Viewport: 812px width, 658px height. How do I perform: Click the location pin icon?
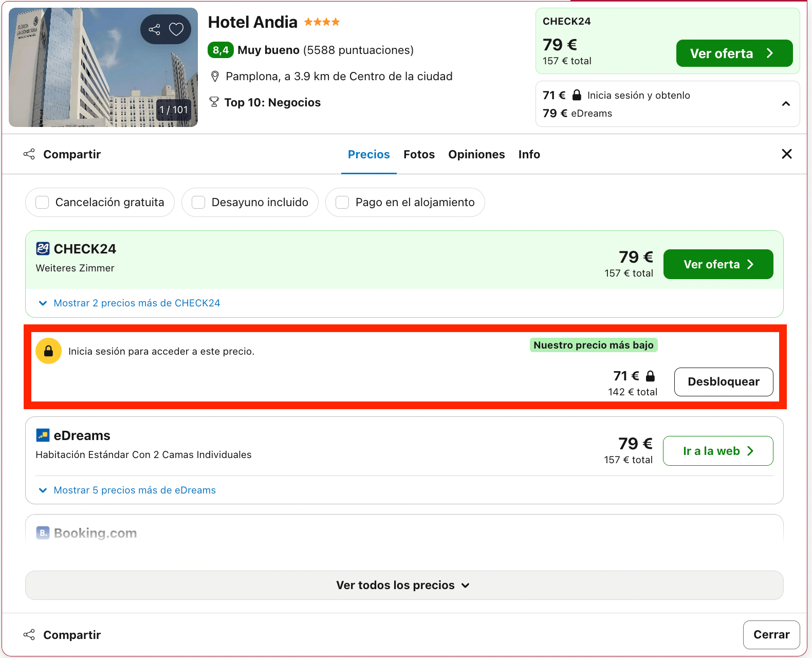[x=215, y=77]
